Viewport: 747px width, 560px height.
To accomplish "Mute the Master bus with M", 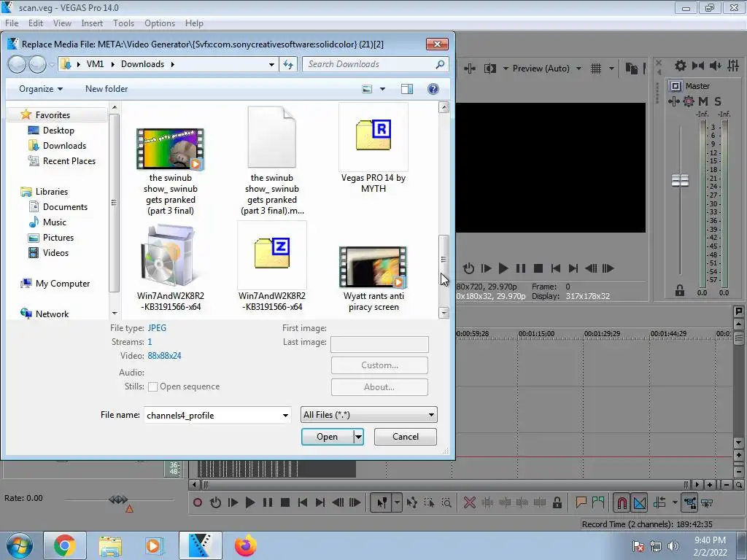I will pyautogui.click(x=703, y=101).
